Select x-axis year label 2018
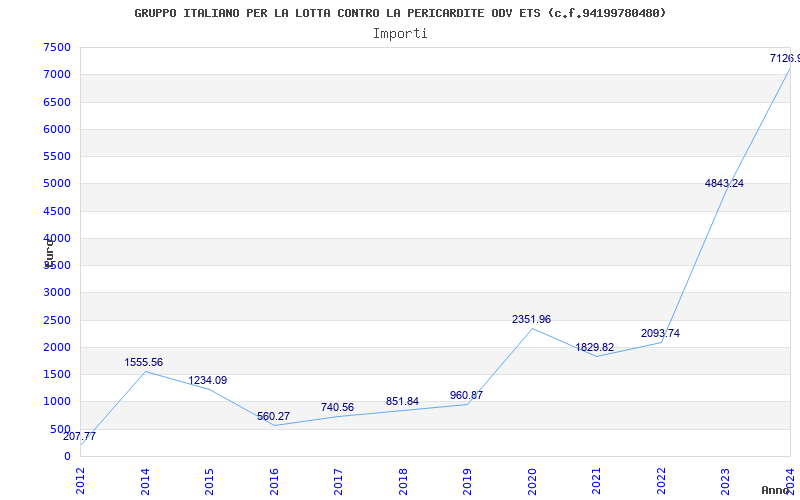Viewport: 800px width, 500px height. (x=403, y=481)
